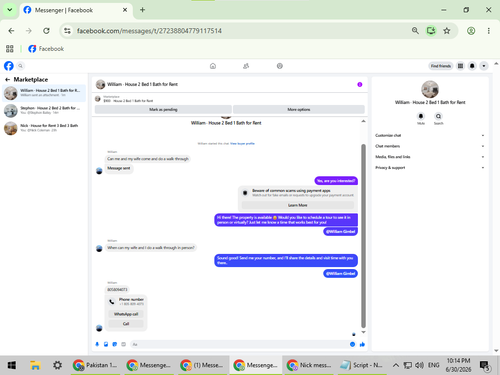This screenshot has height=375, width=500.
Task: Record a voice clip with microphone icon
Action: (x=97, y=344)
